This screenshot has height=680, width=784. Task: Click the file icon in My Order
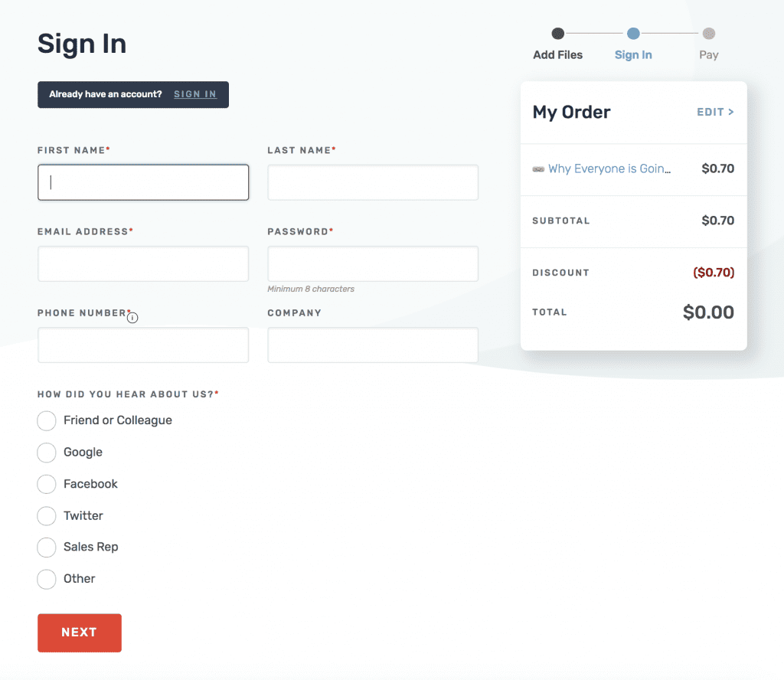point(538,169)
